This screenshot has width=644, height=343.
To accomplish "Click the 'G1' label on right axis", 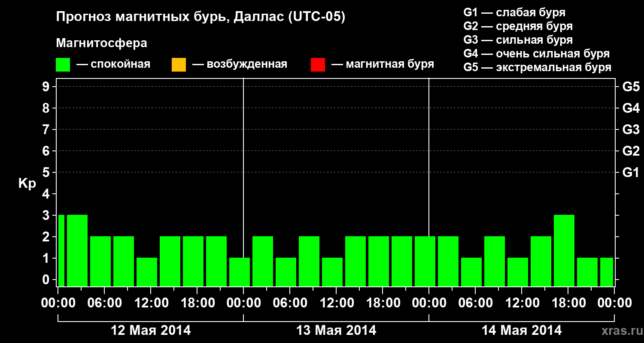I will 631,172.
